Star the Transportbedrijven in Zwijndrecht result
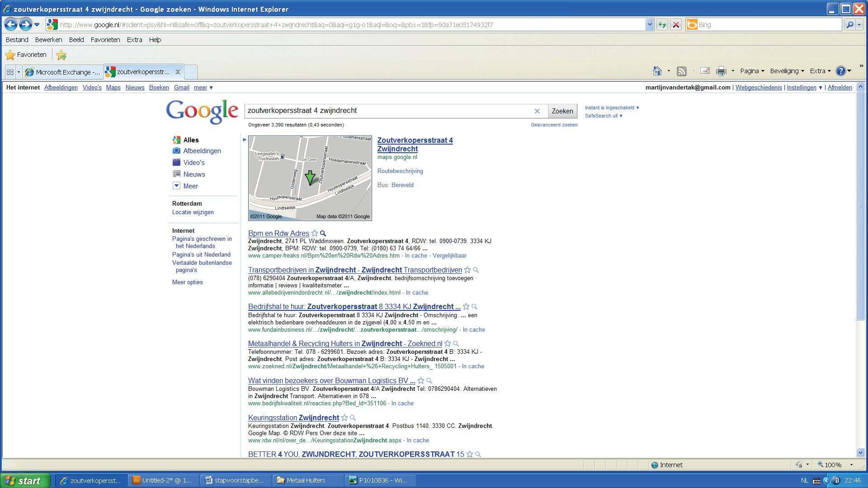The height and width of the screenshot is (488, 868). coord(467,270)
